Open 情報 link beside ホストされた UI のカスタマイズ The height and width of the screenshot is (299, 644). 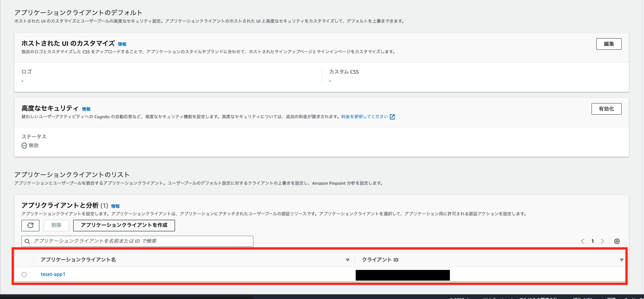pos(122,44)
